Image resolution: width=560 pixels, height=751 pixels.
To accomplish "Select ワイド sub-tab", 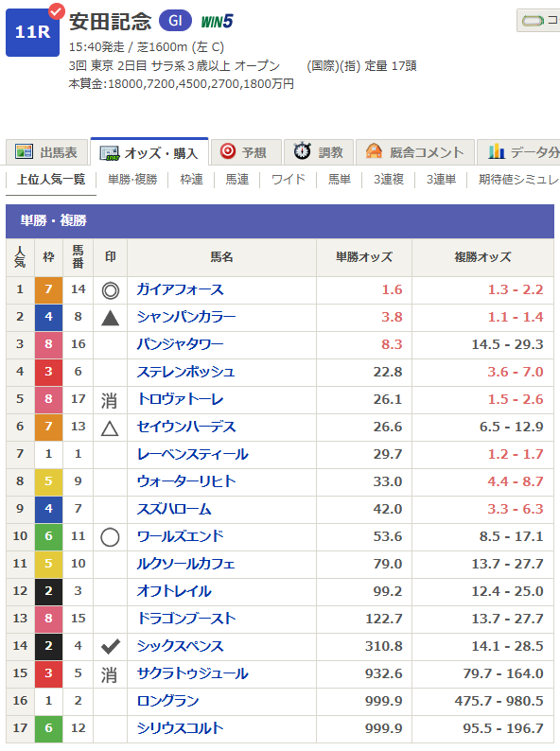I will tap(288, 180).
